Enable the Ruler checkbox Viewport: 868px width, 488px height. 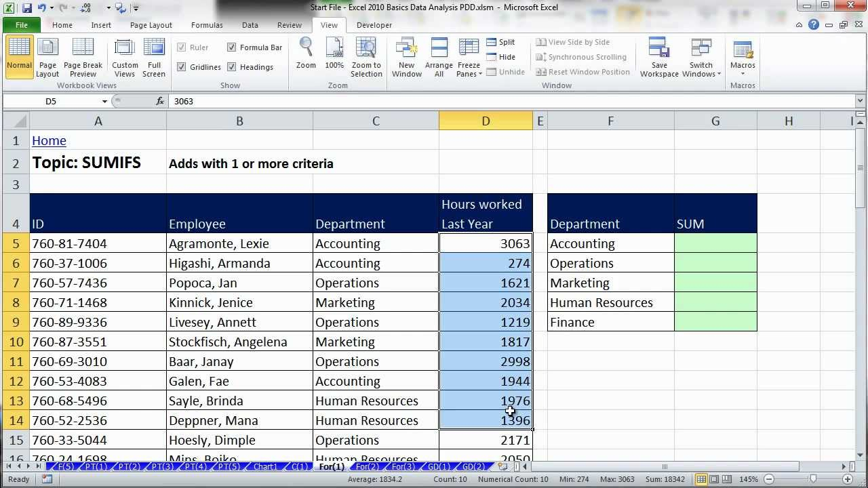(181, 47)
